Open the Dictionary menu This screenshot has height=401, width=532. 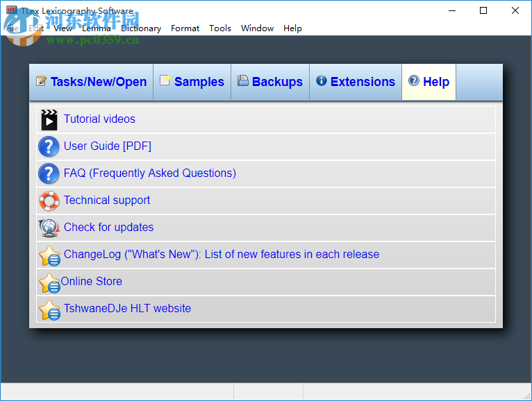click(141, 28)
